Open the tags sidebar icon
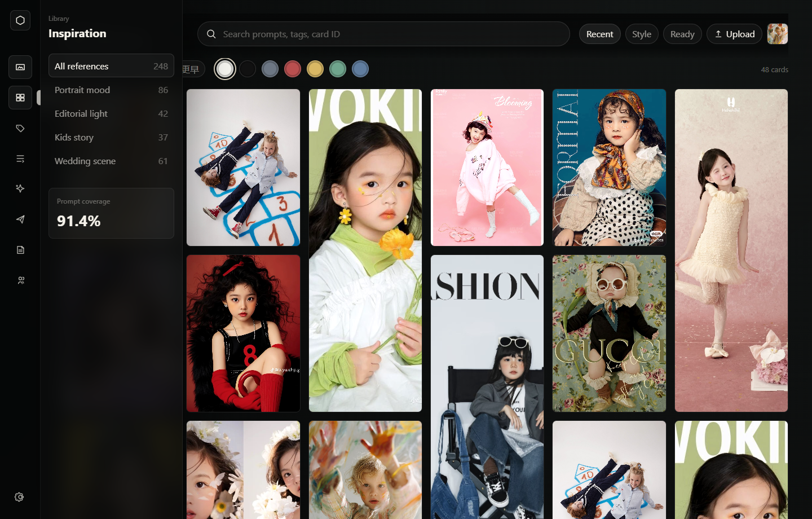The width and height of the screenshot is (812, 519). pyautogui.click(x=20, y=128)
